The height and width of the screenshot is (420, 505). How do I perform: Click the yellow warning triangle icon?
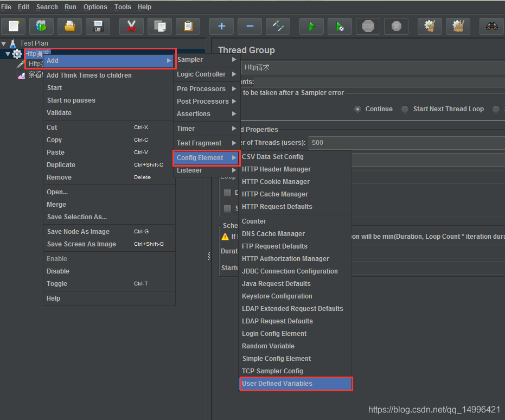(x=225, y=237)
